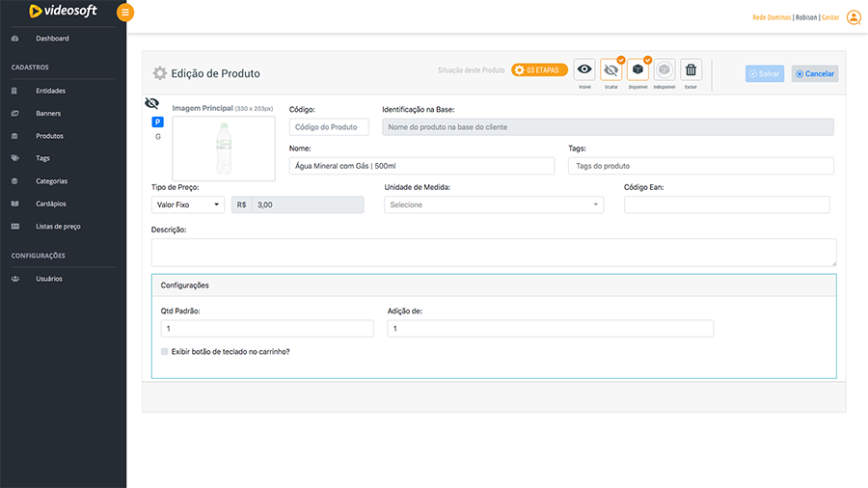Image resolution: width=868 pixels, height=488 pixels.
Task: Click the orange hamburger menu button
Action: (x=125, y=13)
